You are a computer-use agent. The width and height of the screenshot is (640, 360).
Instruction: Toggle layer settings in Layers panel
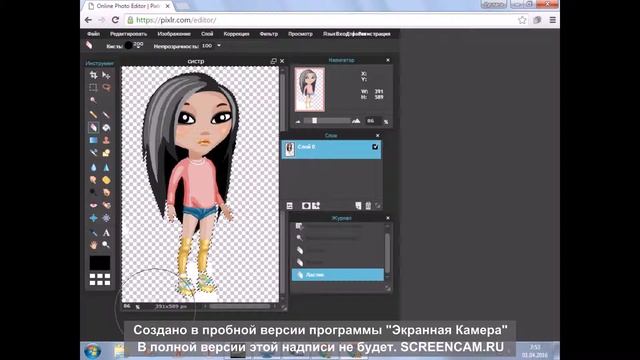pyautogui.click(x=289, y=206)
